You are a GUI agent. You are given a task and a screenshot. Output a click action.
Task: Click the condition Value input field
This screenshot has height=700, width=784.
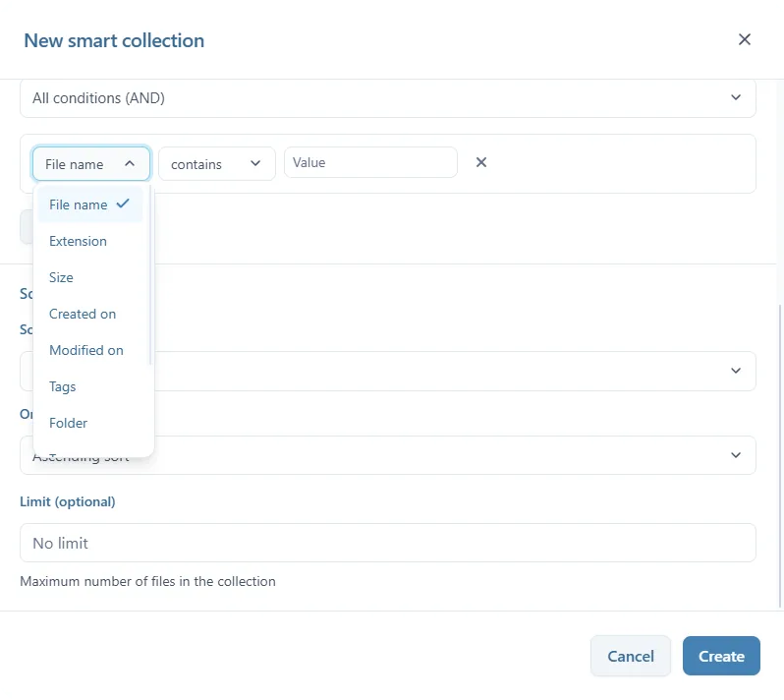pyautogui.click(x=370, y=162)
